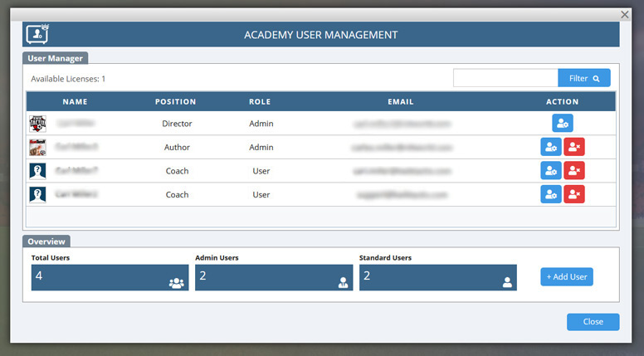Click the Filter button
644x356 pixels.
(x=584, y=78)
